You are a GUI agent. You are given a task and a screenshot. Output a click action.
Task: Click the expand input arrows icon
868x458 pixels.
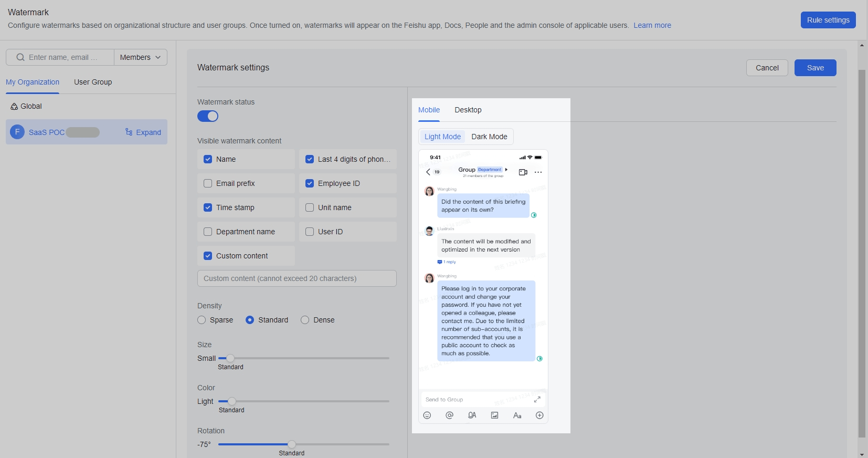[537, 400]
